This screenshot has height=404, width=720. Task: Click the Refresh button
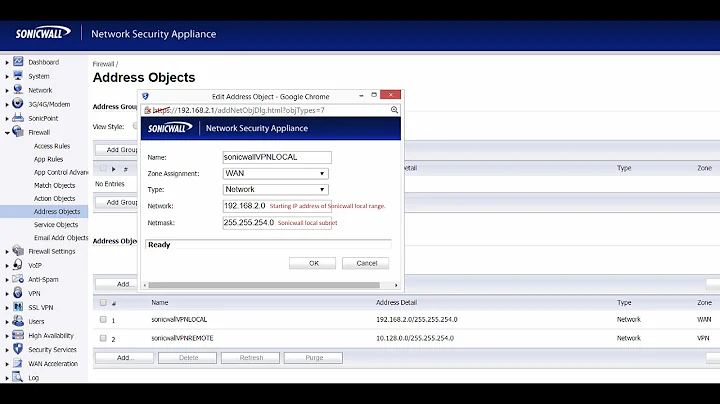click(250, 358)
